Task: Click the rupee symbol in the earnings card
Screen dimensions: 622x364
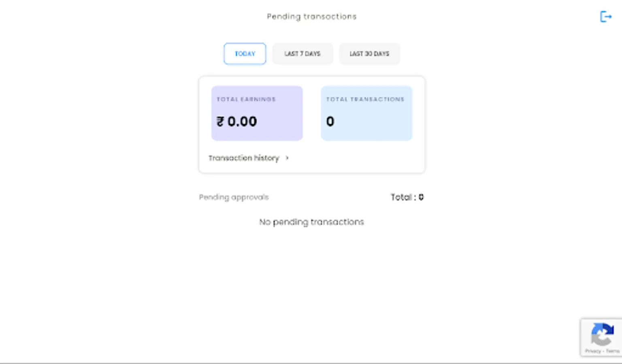Action: point(220,121)
